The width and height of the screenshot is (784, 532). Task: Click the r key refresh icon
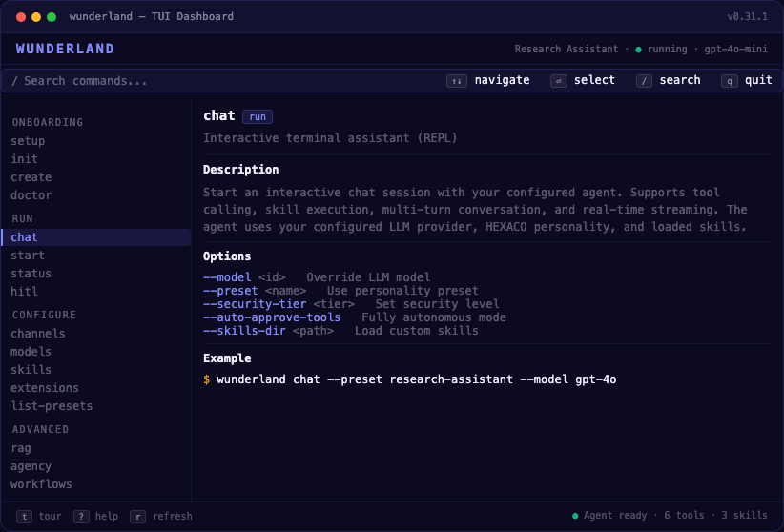(137, 517)
